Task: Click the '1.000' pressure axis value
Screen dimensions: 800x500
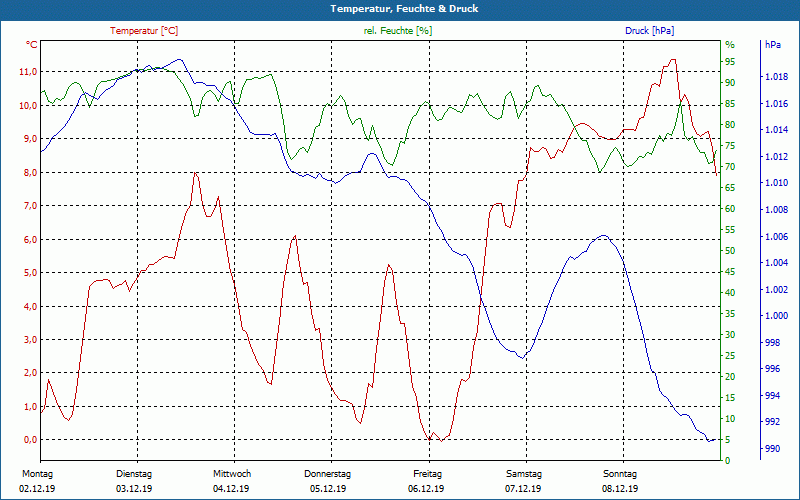Action: tap(777, 316)
